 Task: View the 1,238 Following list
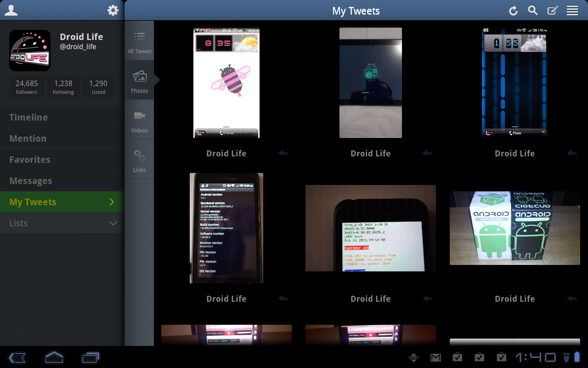(63, 87)
